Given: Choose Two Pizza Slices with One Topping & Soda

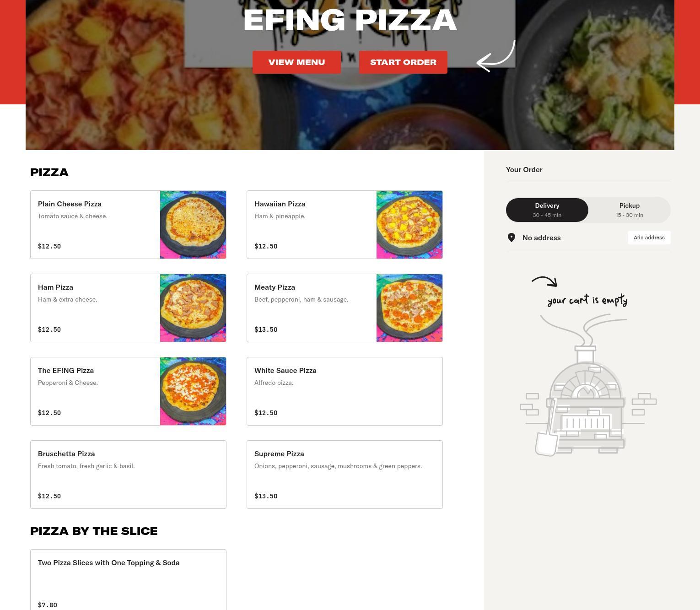Looking at the screenshot, I should 128,580.
